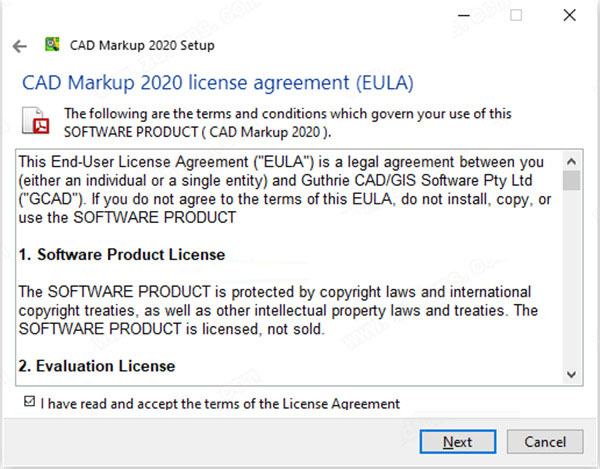Viewport: 600px width, 469px height.
Task: Click the 'I have read and accept' label
Action: [220, 404]
